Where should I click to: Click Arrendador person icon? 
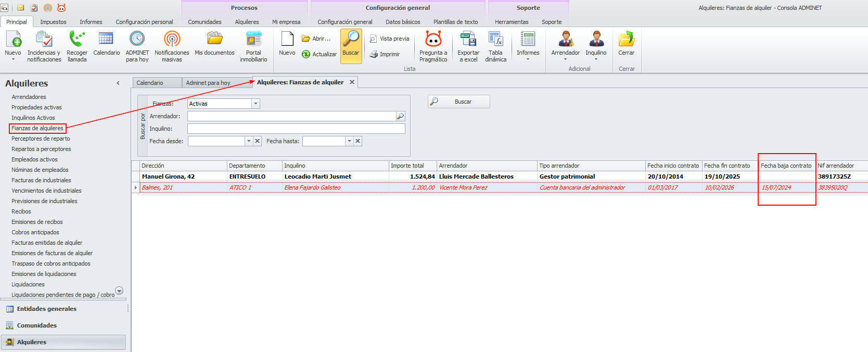(x=566, y=40)
